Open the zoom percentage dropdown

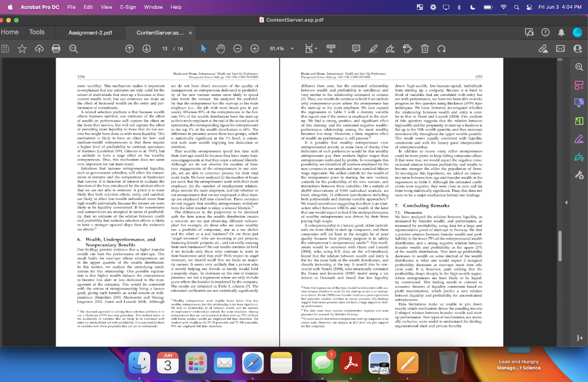click(x=292, y=48)
